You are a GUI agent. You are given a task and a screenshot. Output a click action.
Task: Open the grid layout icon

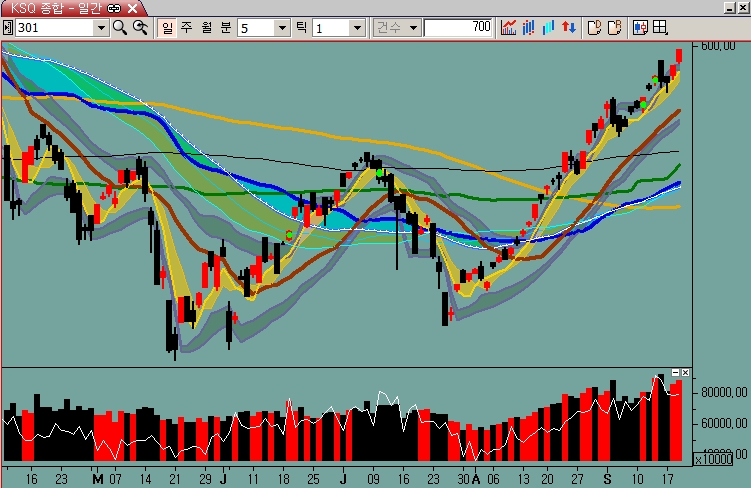tap(661, 28)
